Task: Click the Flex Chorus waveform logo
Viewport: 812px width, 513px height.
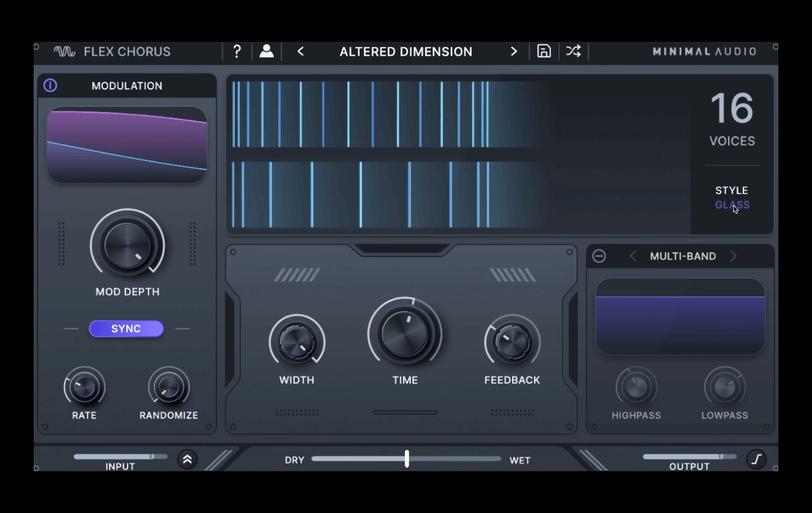Action: coord(64,52)
